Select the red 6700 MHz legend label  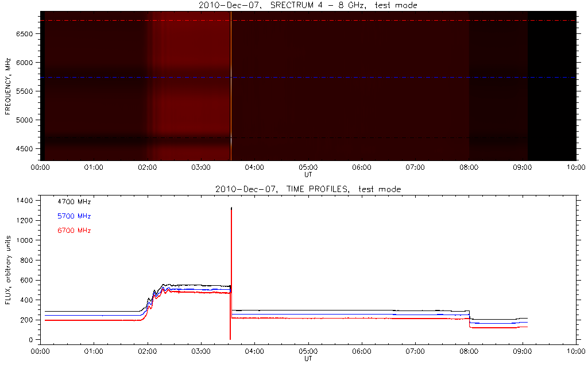click(x=73, y=231)
